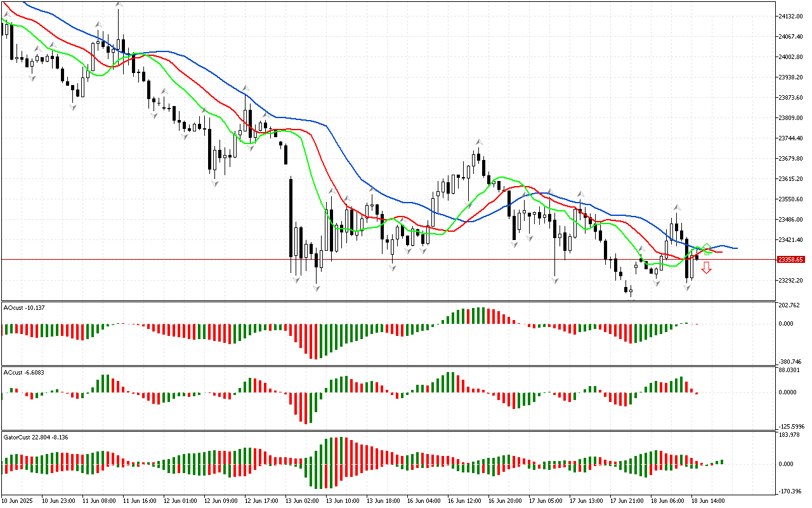Click the 18 Jun 14:00 time axis label

[x=709, y=500]
